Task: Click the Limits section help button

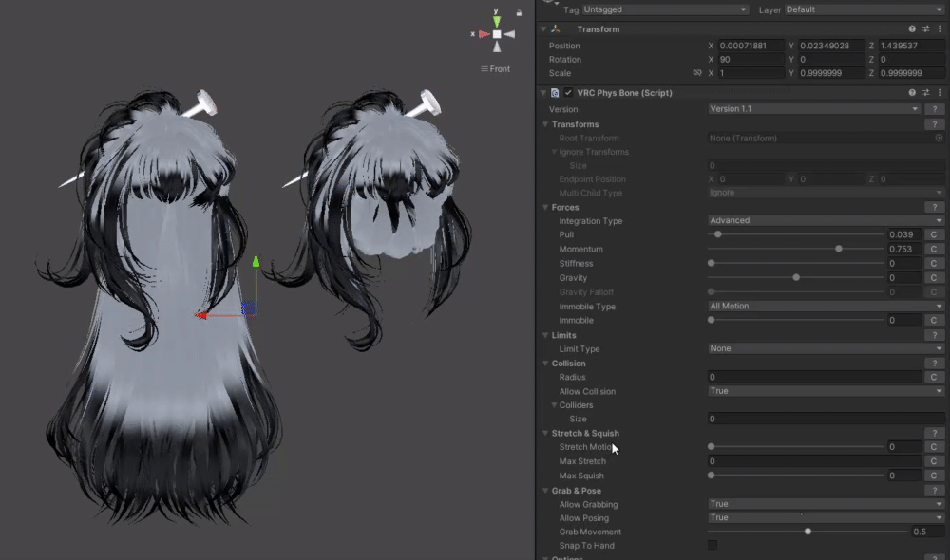Action: click(934, 335)
